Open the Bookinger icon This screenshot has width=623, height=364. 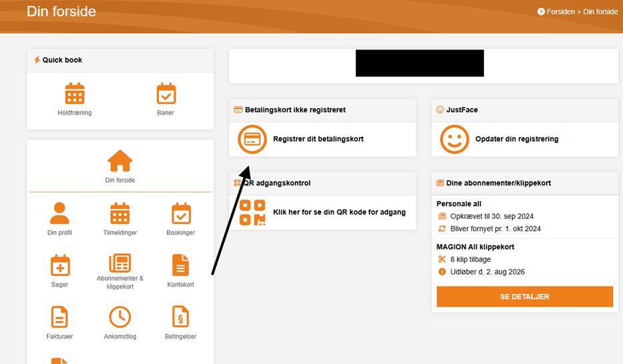180,214
